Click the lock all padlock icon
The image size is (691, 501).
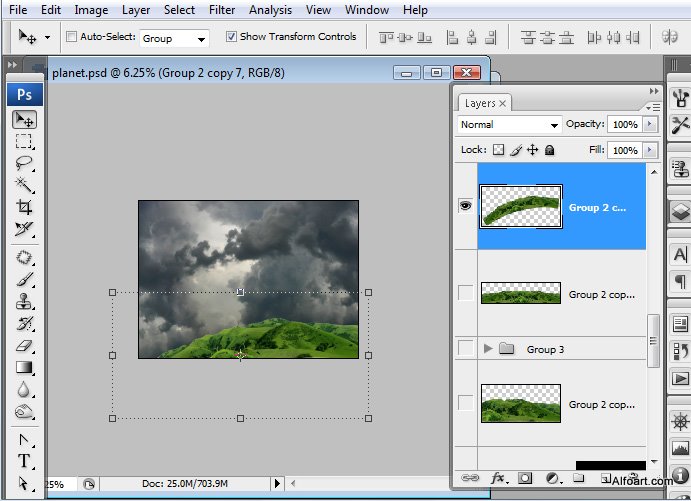tap(549, 150)
